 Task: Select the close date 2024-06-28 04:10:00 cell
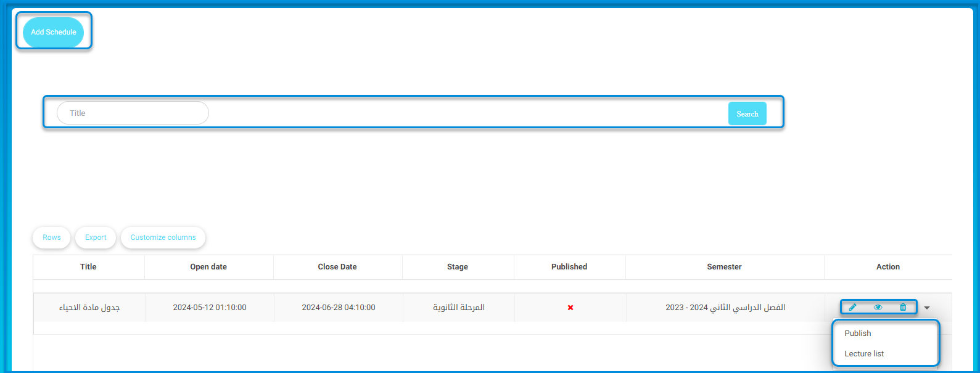tap(339, 308)
